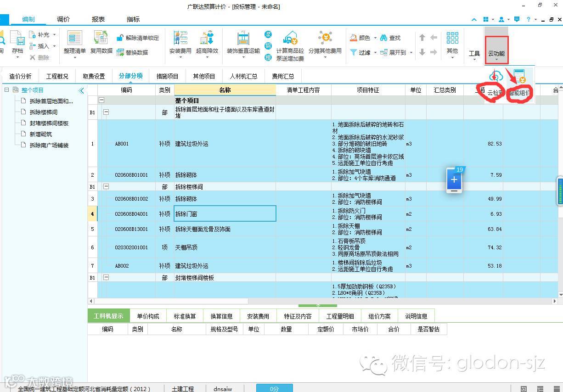Click the round 钢 icon

268,46
